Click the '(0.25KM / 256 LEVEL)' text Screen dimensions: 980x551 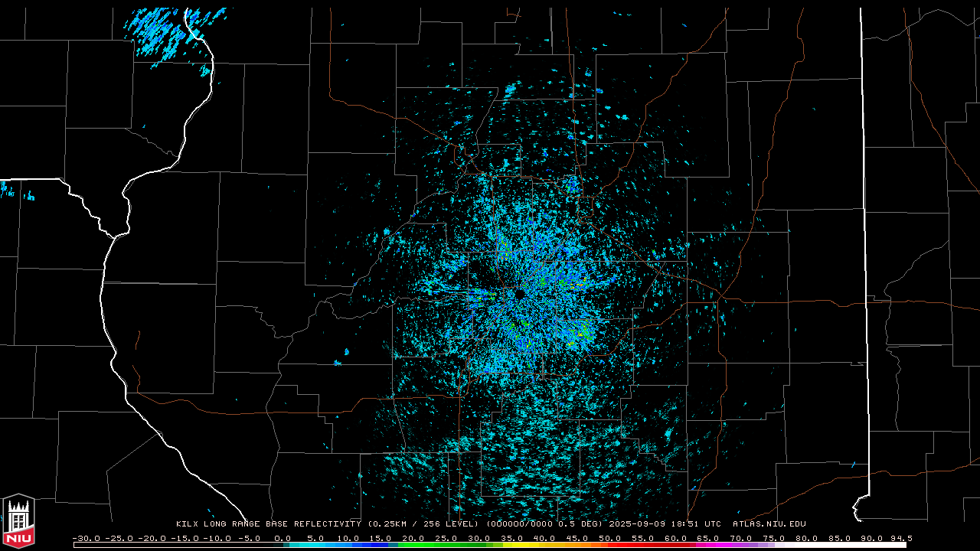[x=423, y=524]
